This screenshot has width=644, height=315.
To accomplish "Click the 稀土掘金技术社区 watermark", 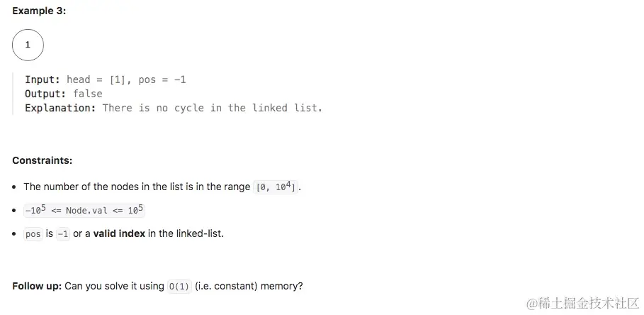I will coord(583,304).
